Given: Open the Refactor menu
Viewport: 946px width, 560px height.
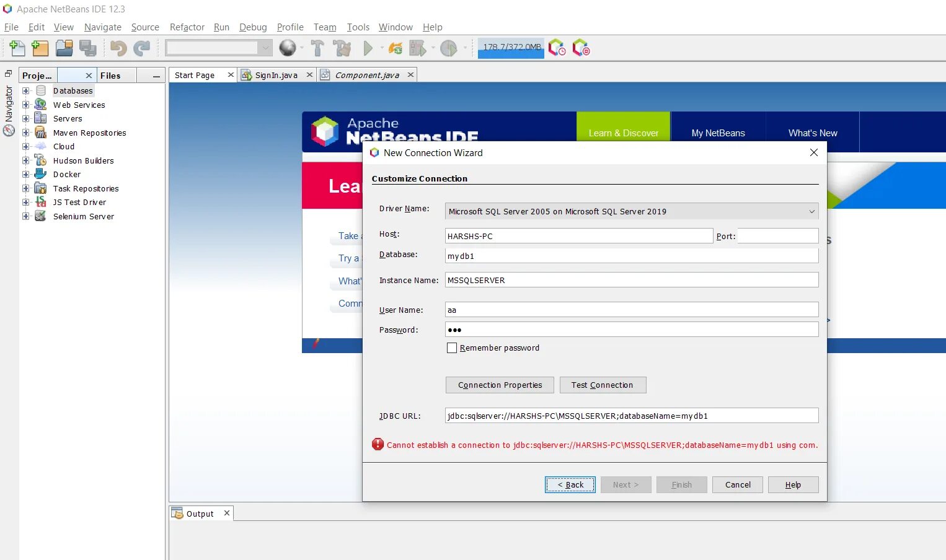Looking at the screenshot, I should [187, 27].
